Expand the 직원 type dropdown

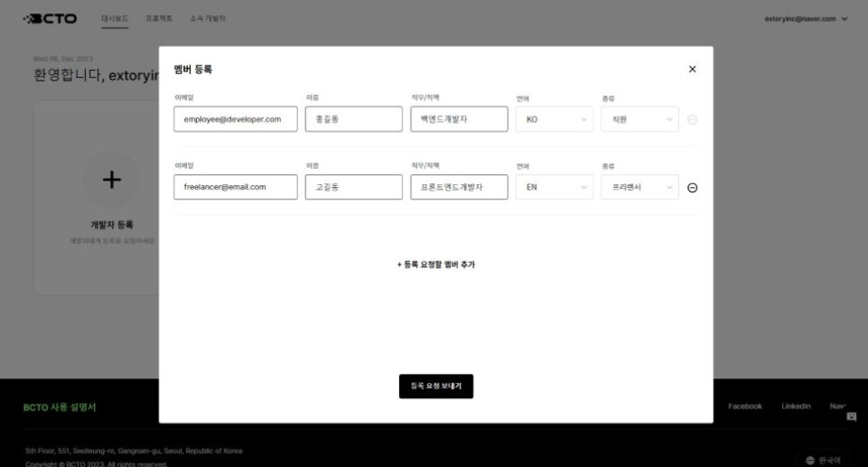640,120
